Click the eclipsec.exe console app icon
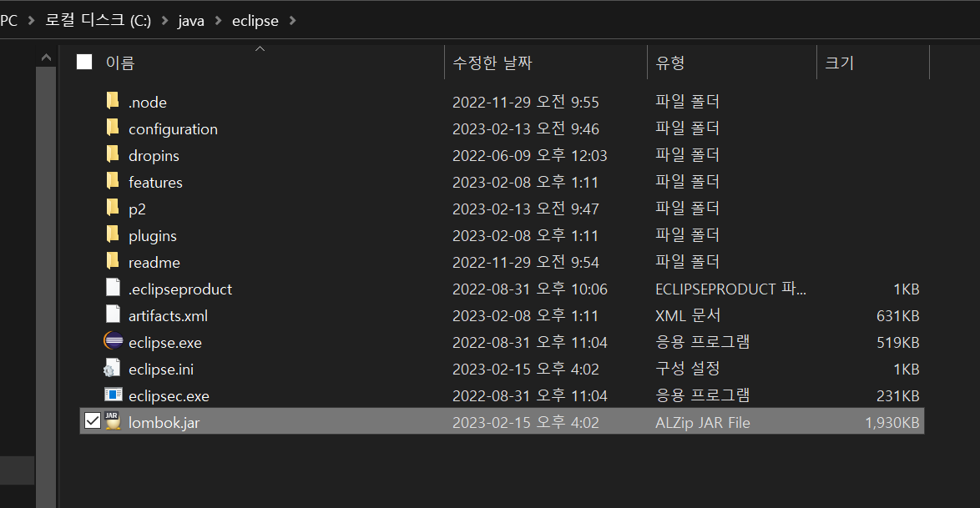The height and width of the screenshot is (508, 980). pyautogui.click(x=114, y=395)
